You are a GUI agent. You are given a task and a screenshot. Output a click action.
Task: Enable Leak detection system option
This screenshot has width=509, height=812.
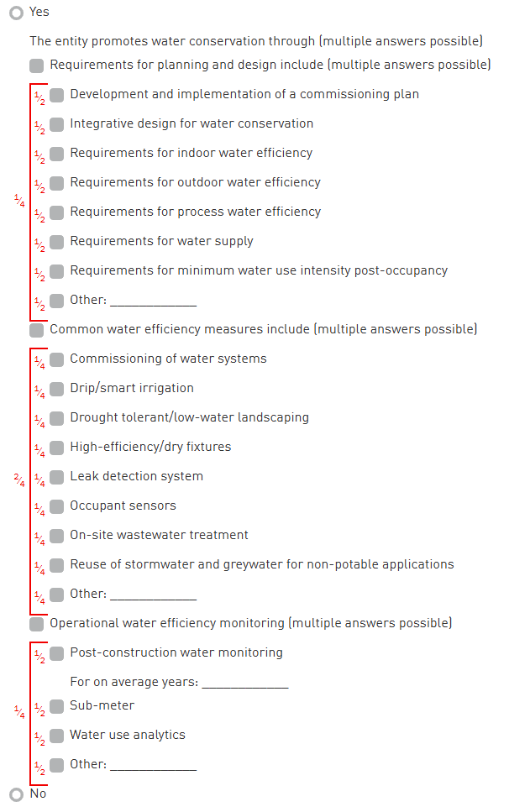pos(56,477)
